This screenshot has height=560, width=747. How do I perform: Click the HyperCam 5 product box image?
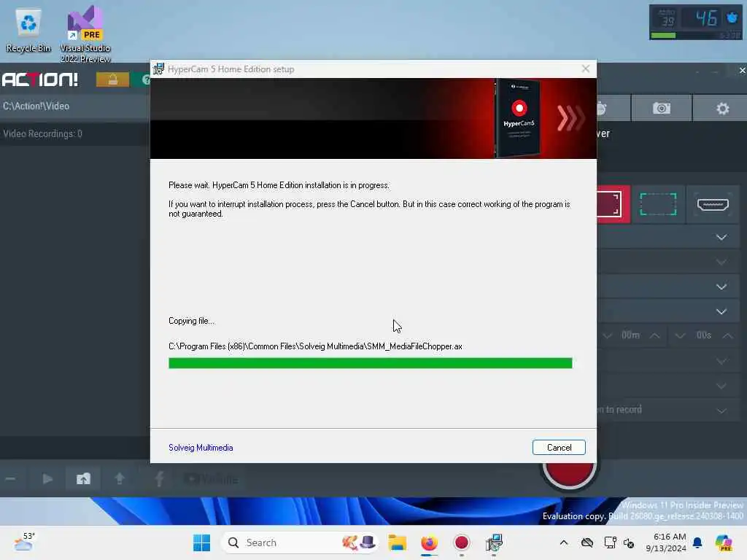[x=518, y=117]
